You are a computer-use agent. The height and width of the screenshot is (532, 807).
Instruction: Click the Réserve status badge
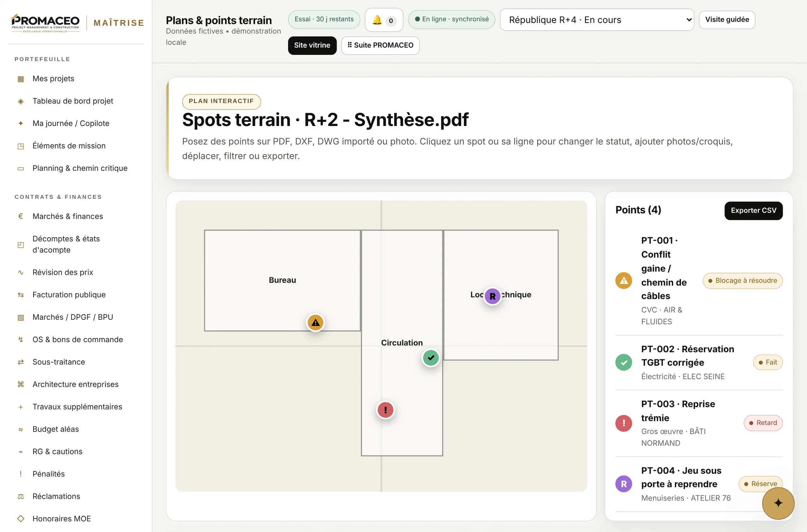760,484
